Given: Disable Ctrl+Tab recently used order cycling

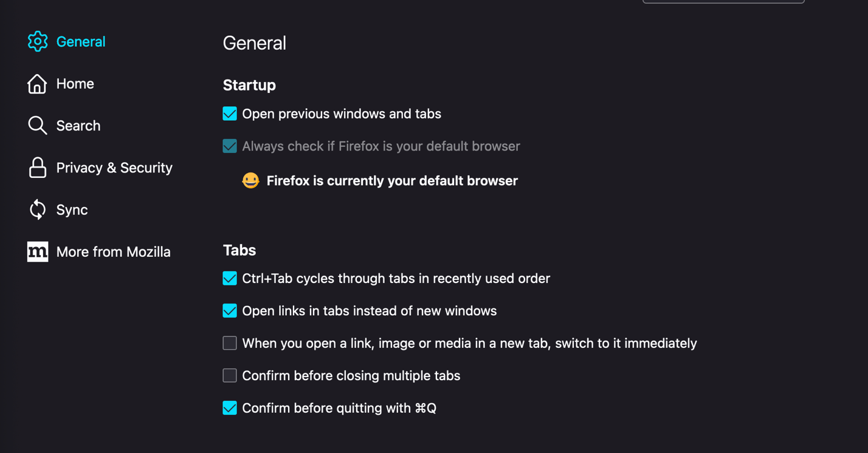Looking at the screenshot, I should [x=230, y=278].
